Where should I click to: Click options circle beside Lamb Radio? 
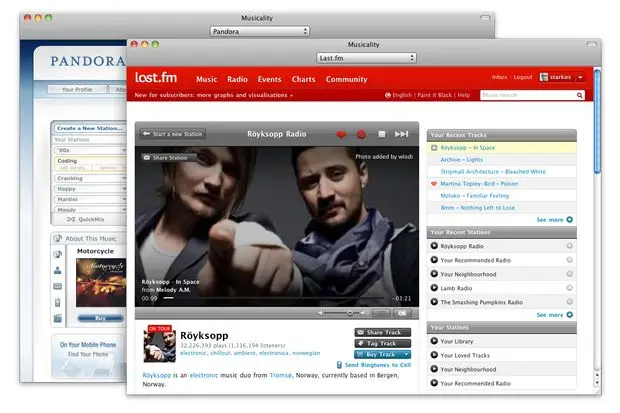coord(569,288)
